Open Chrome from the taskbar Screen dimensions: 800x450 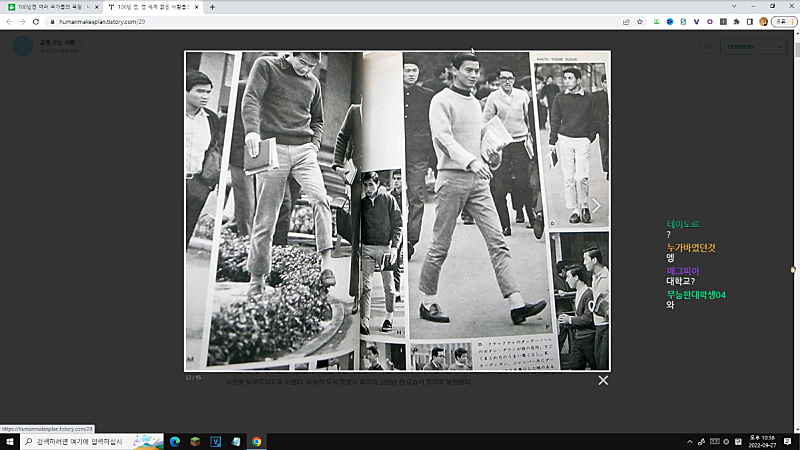[x=257, y=441]
